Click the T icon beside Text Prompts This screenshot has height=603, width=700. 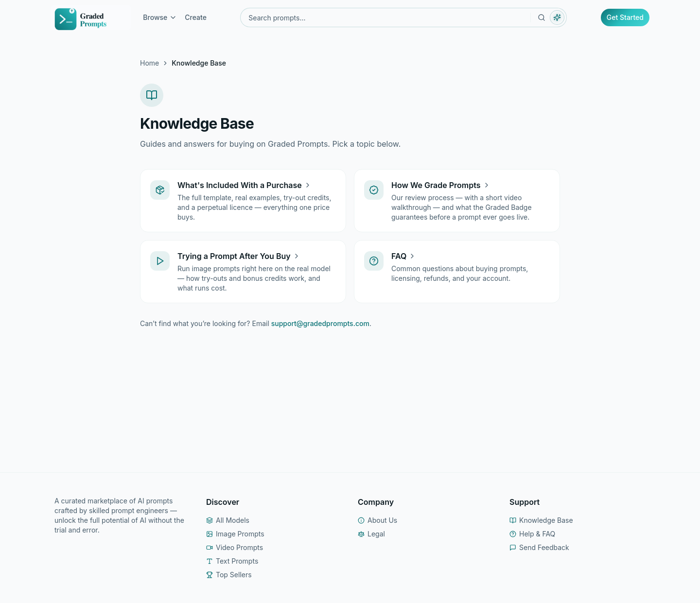210,561
